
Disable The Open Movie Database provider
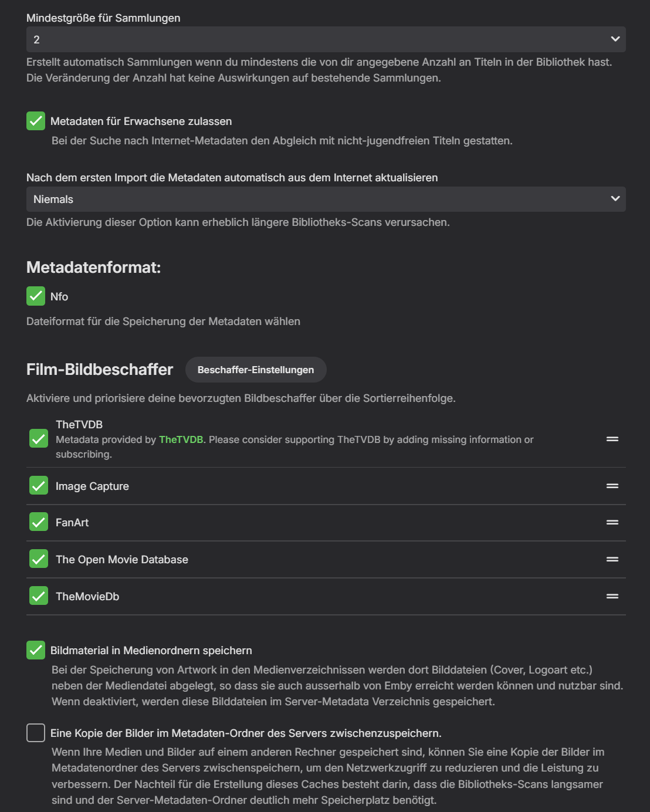point(39,559)
